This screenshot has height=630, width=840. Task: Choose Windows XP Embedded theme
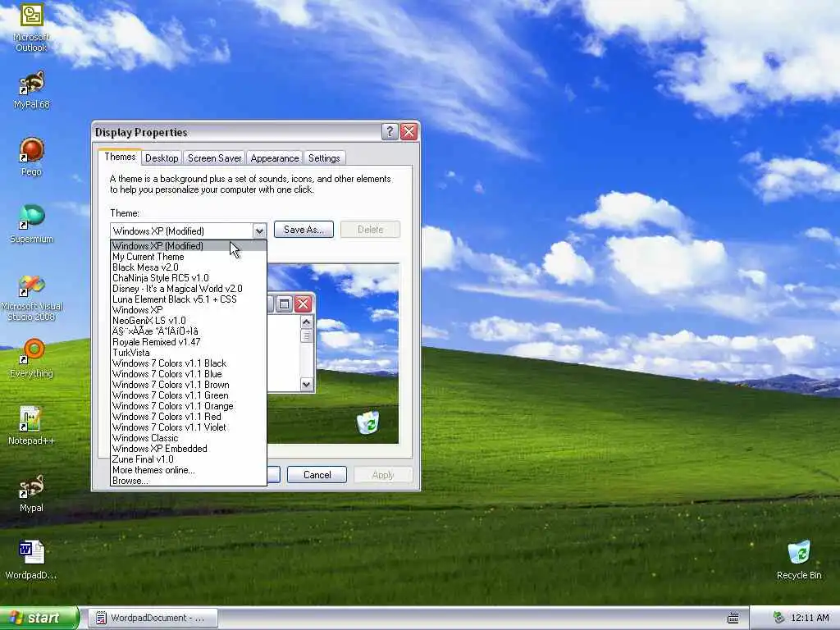pos(188,449)
